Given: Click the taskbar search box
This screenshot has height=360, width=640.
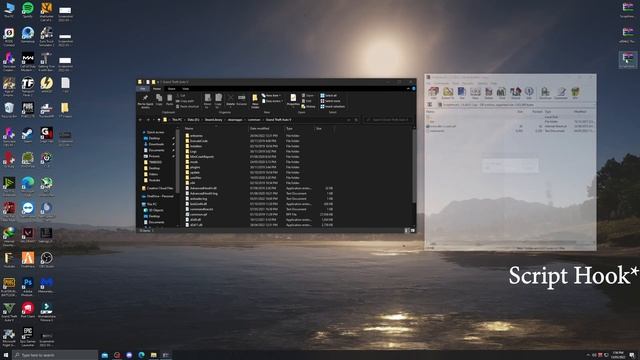Looking at the screenshot, I should [x=55, y=355].
